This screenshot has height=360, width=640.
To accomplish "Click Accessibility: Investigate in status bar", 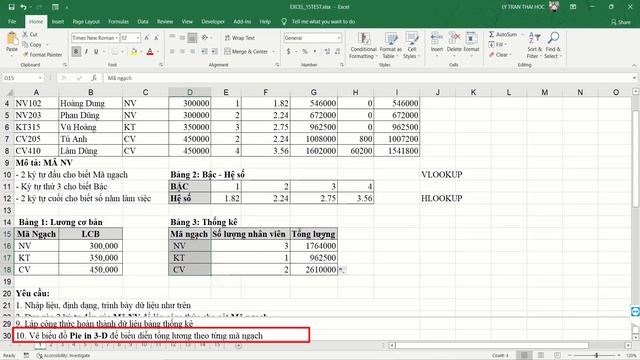I will (x=62, y=356).
